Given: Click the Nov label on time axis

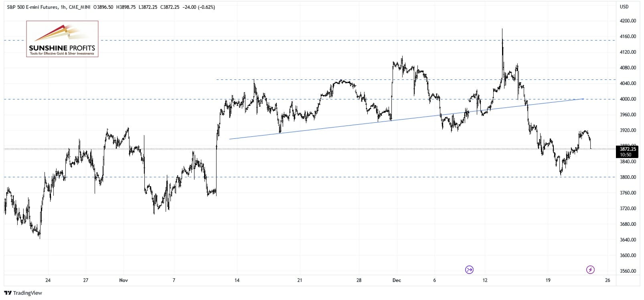Looking at the screenshot, I should pyautogui.click(x=124, y=280).
